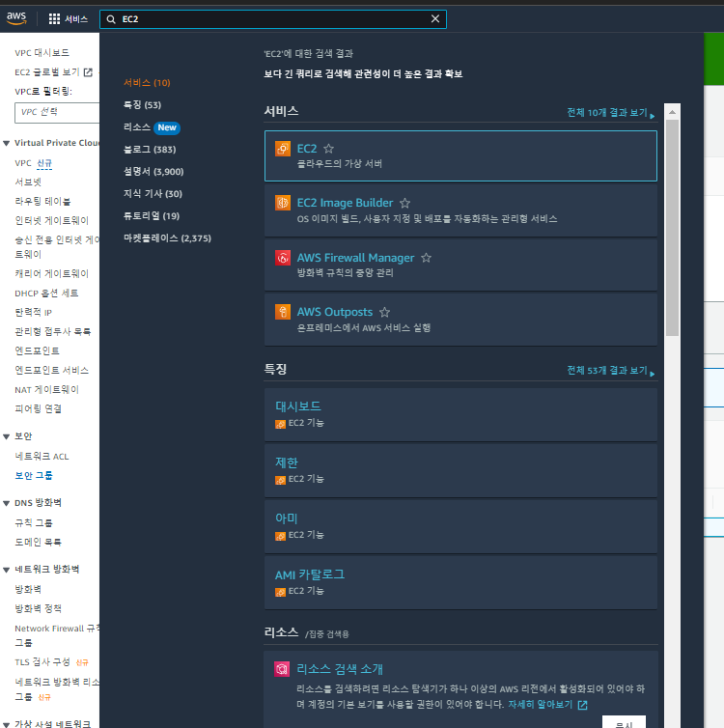View all 53 feature results
Viewport: 724px width, 728px height.
pyautogui.click(x=611, y=371)
